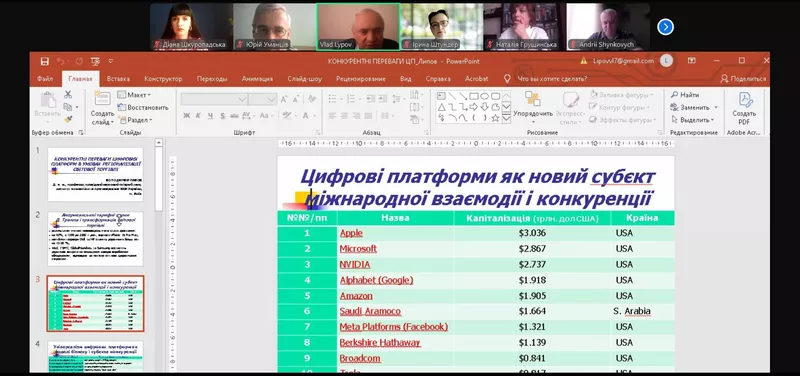800x376 pixels.
Task: Click the Создать слайд button
Action: (103, 109)
